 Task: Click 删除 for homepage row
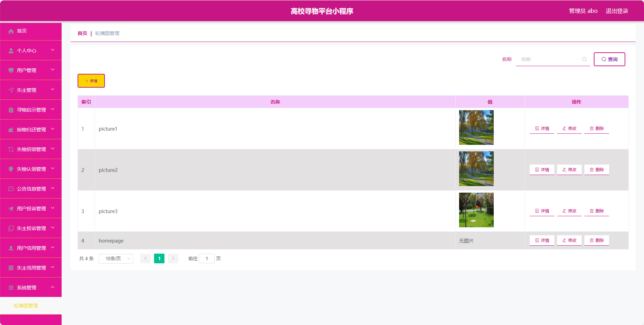coord(597,240)
